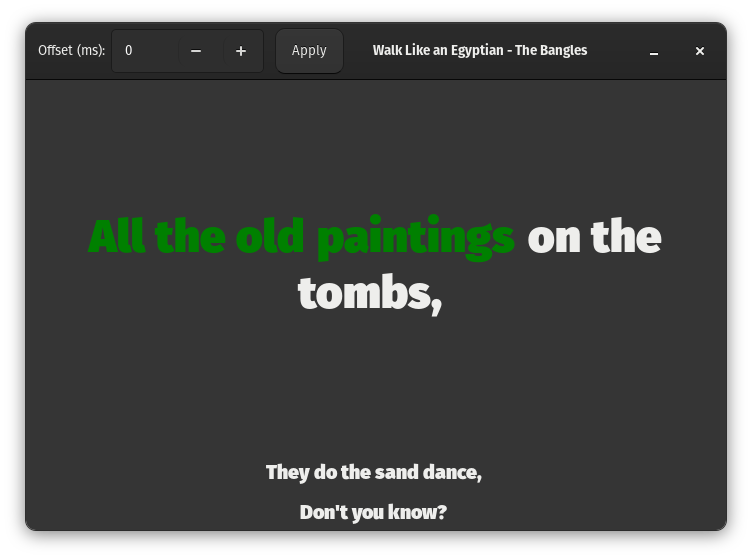
Task: Click the word 'tombs,' in the current lyric
Action: click(x=370, y=293)
